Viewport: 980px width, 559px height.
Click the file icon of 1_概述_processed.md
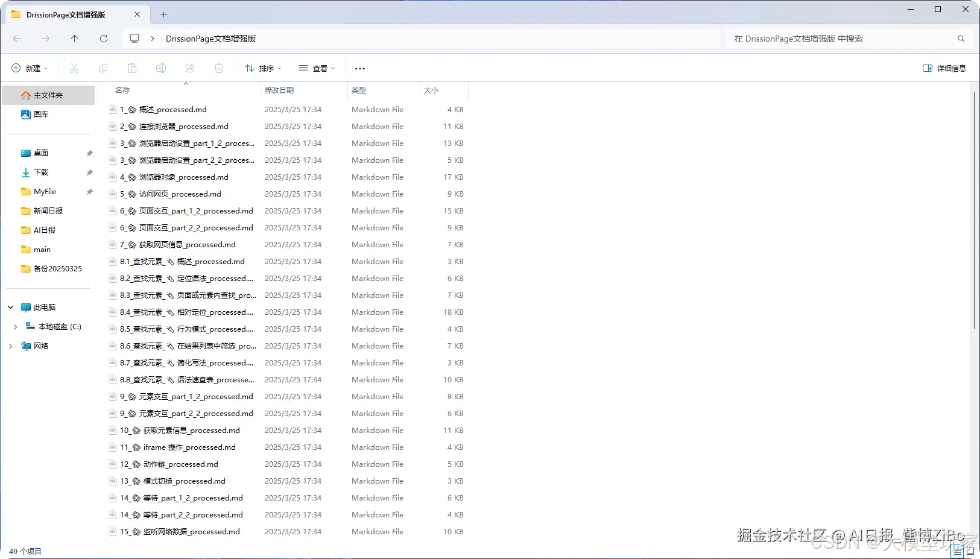pyautogui.click(x=112, y=110)
